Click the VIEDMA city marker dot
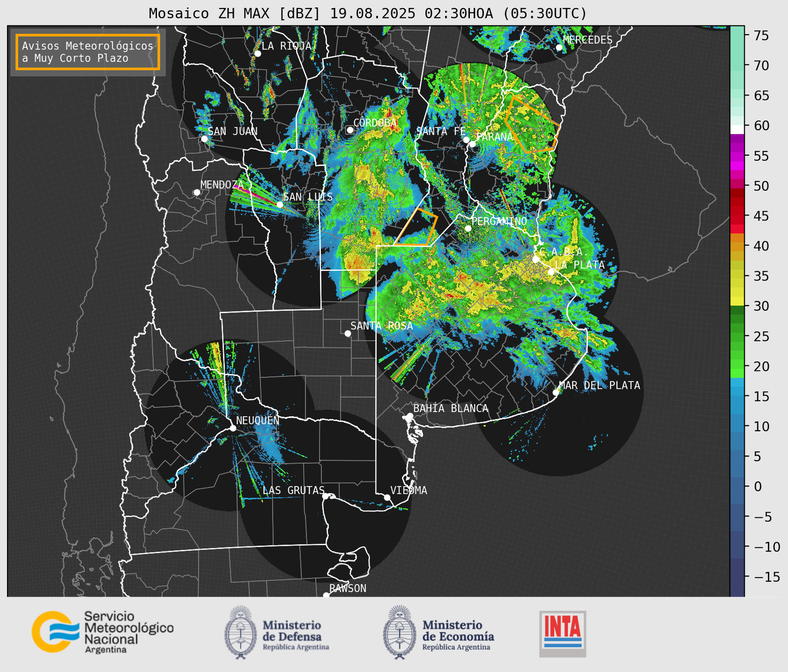Image resolution: width=788 pixels, height=672 pixels. [387, 497]
